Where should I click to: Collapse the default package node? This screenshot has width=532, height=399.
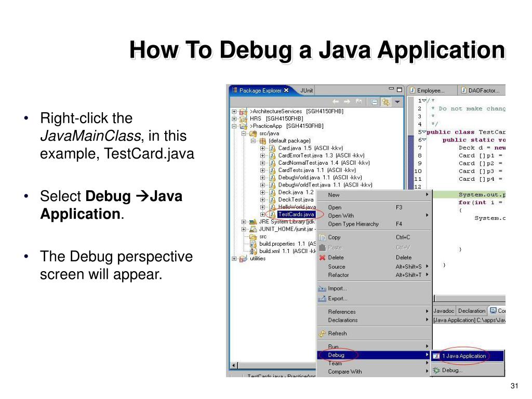point(254,140)
